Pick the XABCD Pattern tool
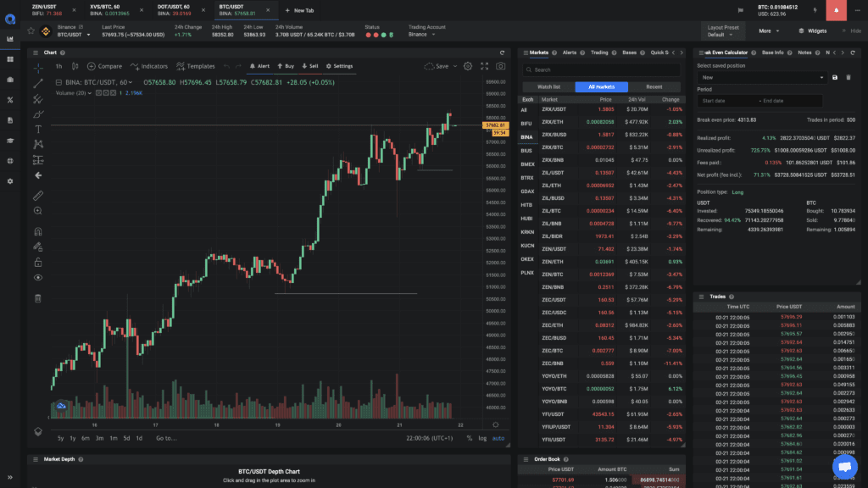Image resolution: width=868 pixels, height=488 pixels. [x=37, y=143]
